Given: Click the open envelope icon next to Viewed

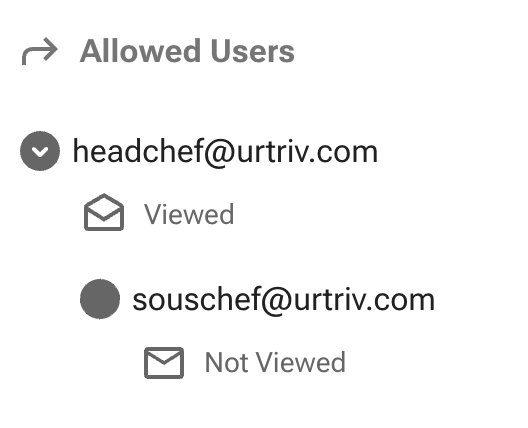Looking at the screenshot, I should point(104,212).
